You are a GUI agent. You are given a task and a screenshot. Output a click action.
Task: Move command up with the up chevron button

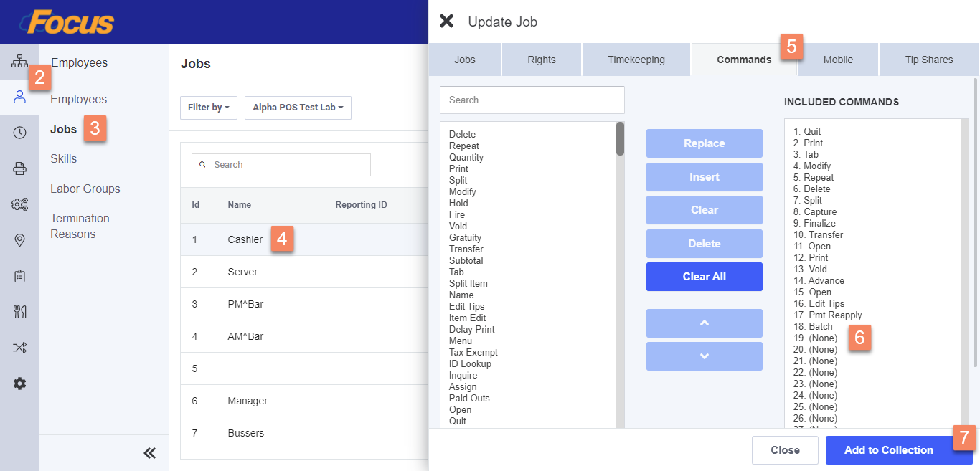click(x=704, y=323)
